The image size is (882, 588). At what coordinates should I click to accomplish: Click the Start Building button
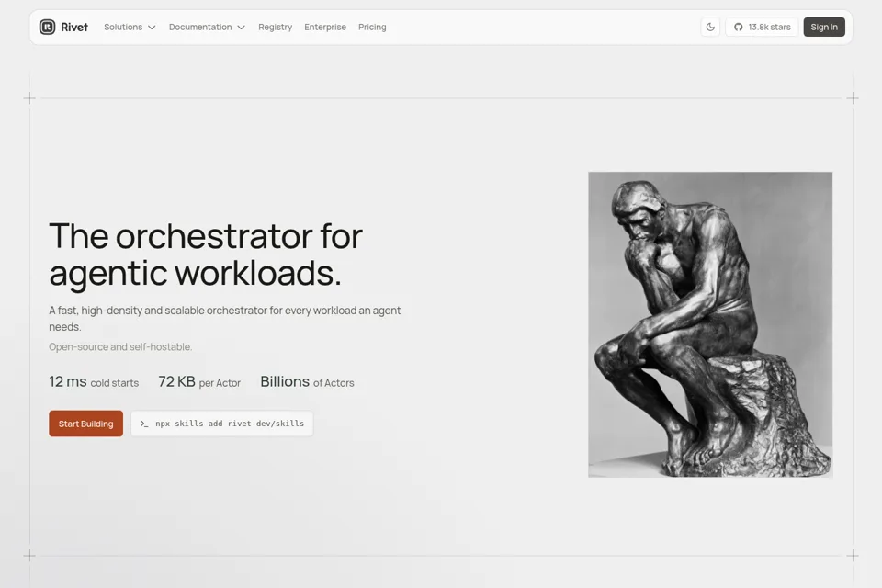[x=86, y=424]
